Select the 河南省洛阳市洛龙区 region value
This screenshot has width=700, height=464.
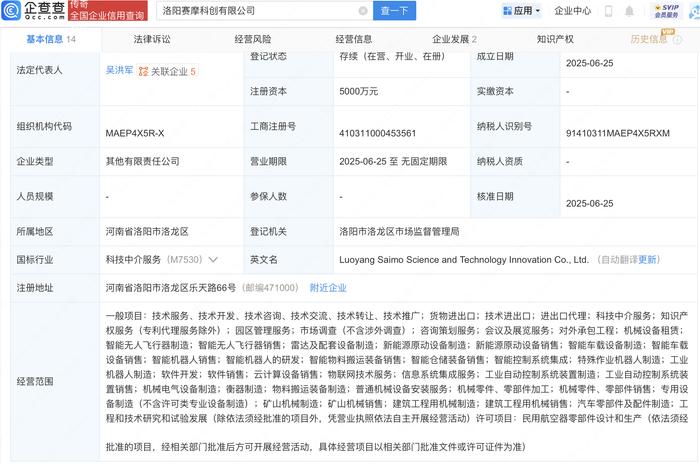click(x=147, y=231)
